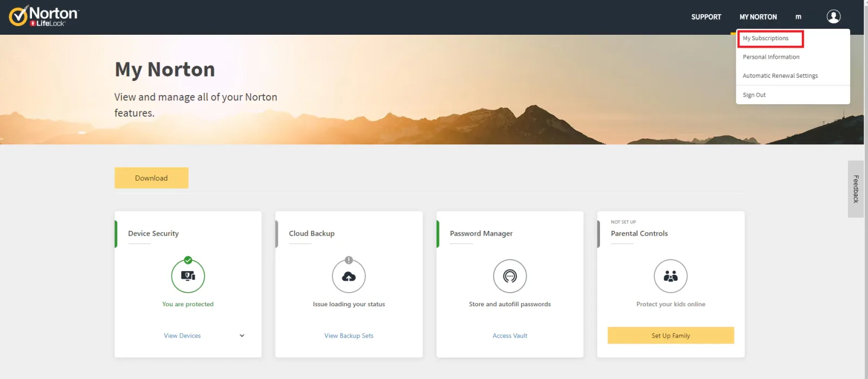
Task: Open the user profile avatar icon
Action: click(x=833, y=17)
